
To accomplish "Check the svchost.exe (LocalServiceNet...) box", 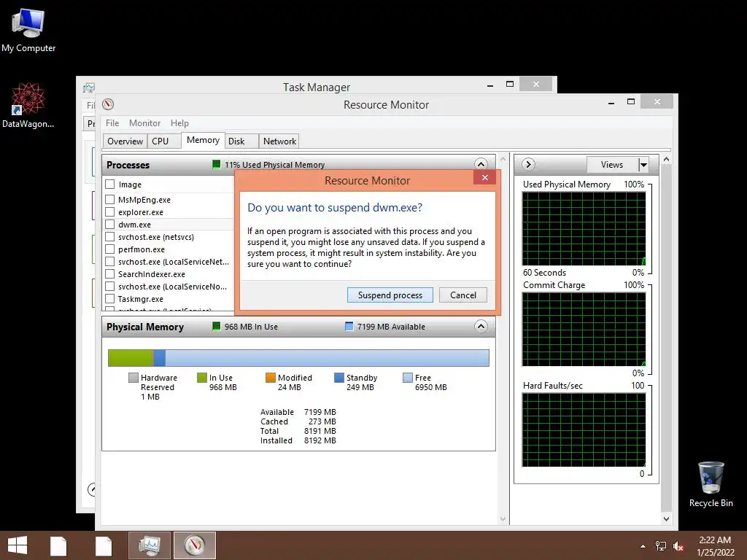I will pos(110,262).
